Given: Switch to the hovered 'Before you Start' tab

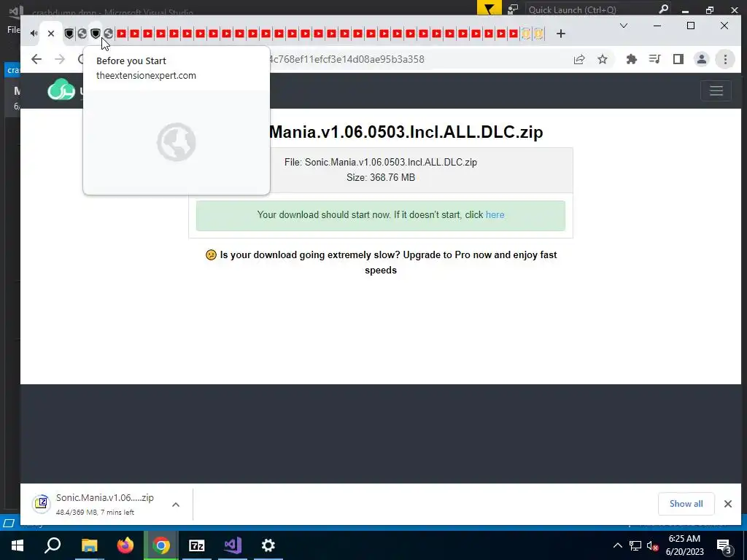Looking at the screenshot, I should pos(96,34).
